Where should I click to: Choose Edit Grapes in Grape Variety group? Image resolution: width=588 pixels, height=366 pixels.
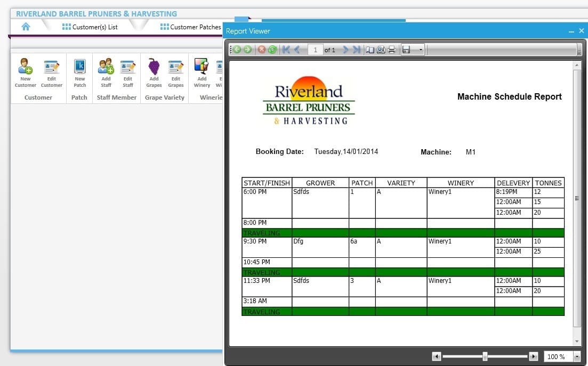[176, 73]
